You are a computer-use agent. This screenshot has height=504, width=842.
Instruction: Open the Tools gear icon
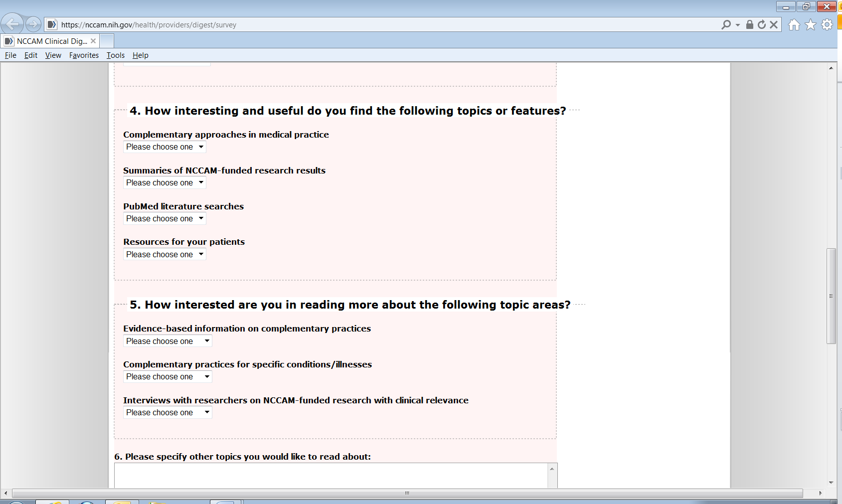(x=827, y=24)
